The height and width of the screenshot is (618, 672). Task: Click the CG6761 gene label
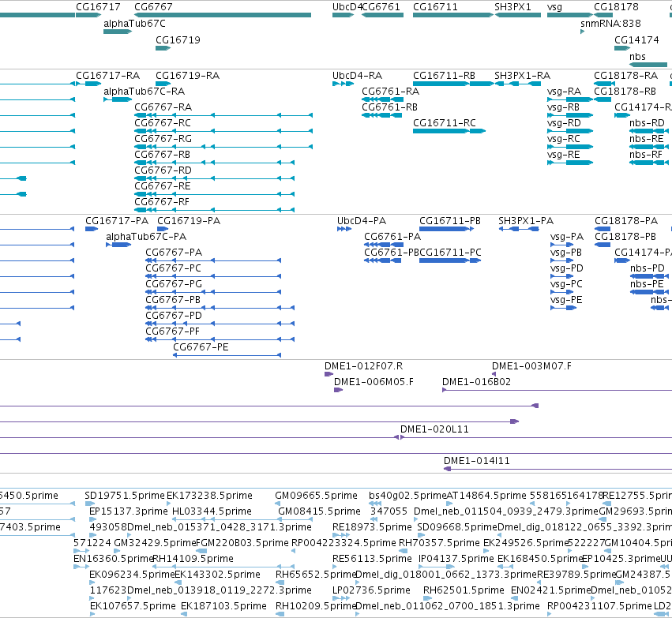(381, 7)
